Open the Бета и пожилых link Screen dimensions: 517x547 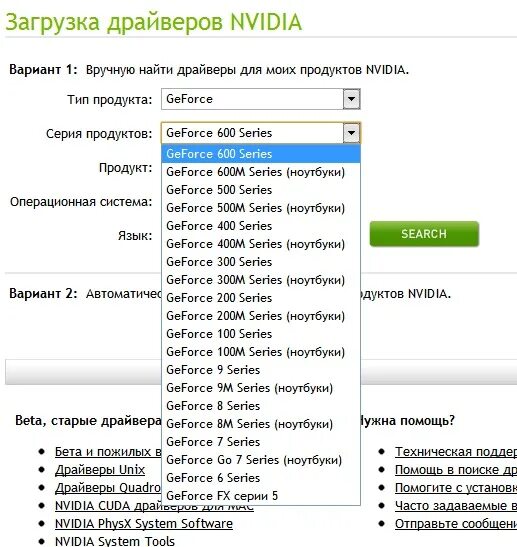tap(108, 452)
